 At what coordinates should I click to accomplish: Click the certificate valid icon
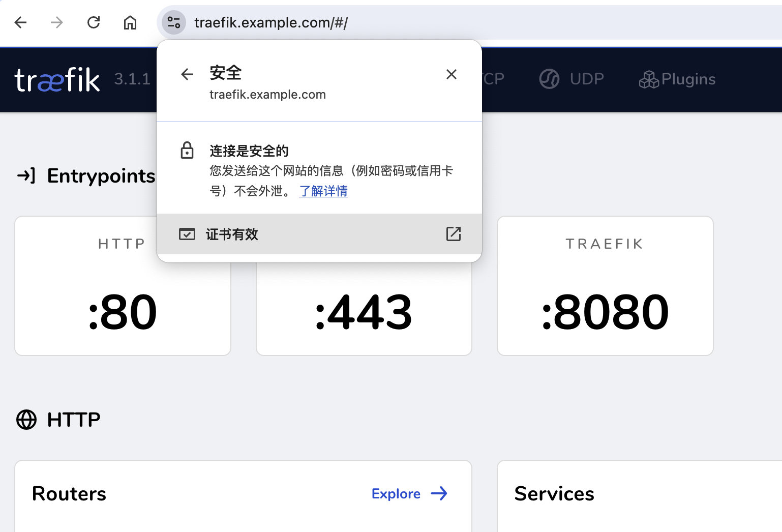pyautogui.click(x=187, y=234)
